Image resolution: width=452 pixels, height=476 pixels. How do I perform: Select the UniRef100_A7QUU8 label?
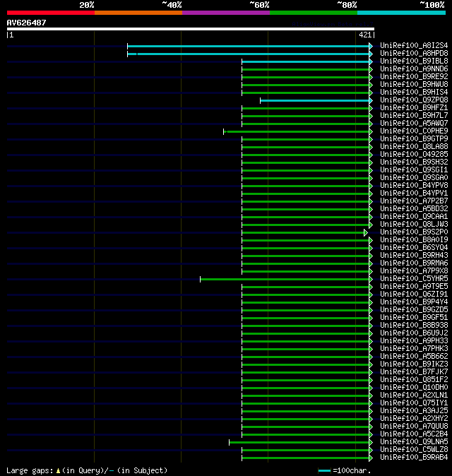click(414, 427)
